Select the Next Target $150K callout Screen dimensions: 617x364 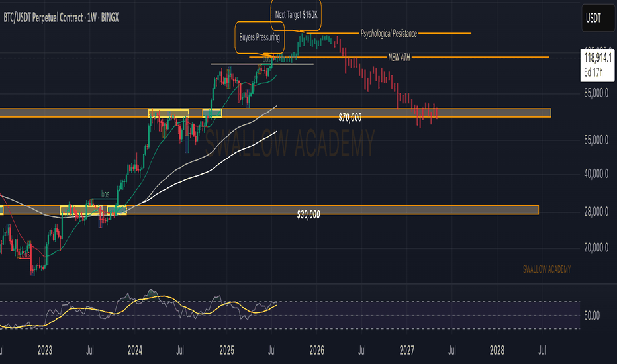click(296, 15)
